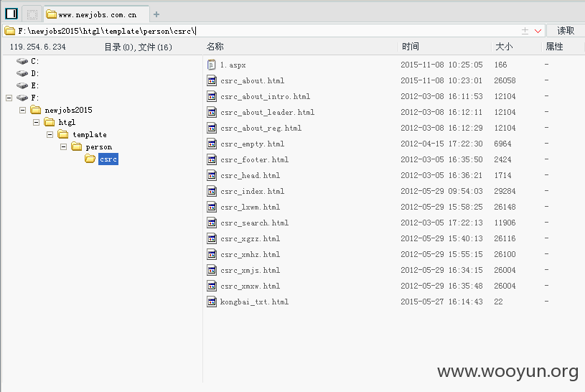Click the kongbai_txt.html file icon
Viewport: 585px width, 392px height.
coord(212,302)
